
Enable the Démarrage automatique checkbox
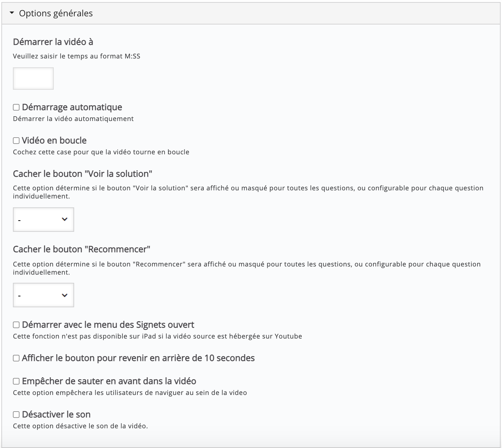pos(16,107)
